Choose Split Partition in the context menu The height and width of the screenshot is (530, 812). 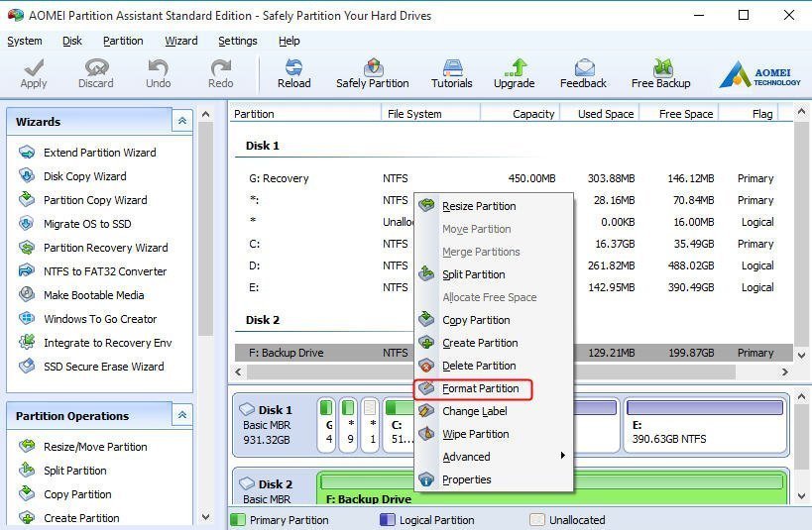(494, 274)
